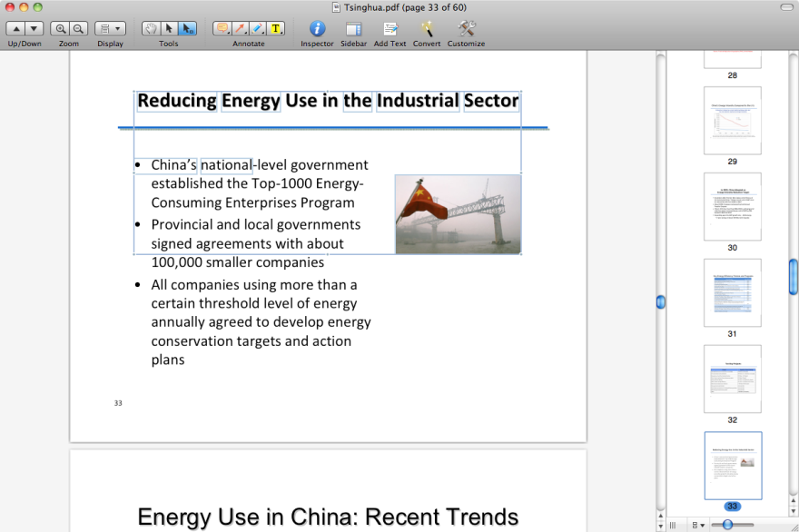
Task: Open the thumbnail layout dropdown at bottom
Action: coord(698,524)
